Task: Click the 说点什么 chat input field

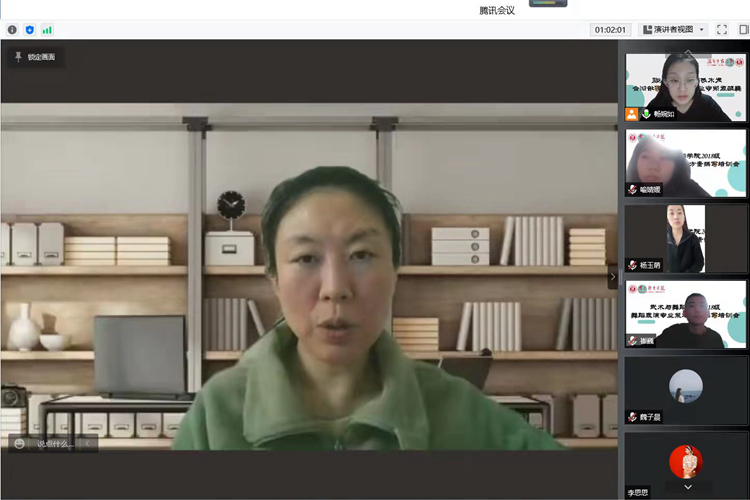Action: point(56,443)
